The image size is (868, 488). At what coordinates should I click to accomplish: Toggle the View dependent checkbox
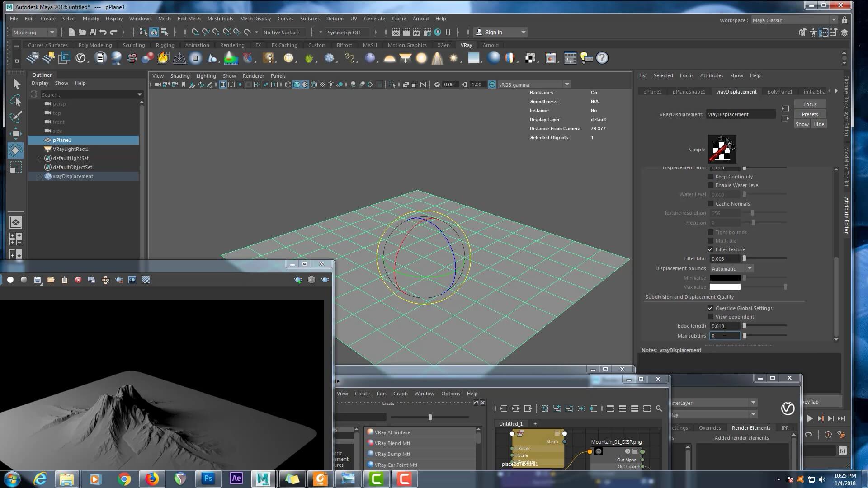(x=710, y=317)
